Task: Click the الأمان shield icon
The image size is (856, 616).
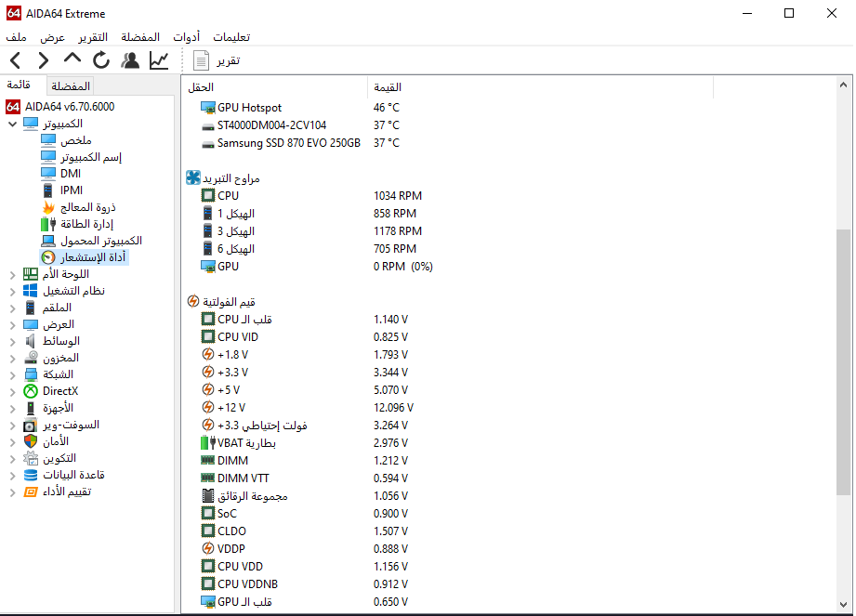Action: 31,441
